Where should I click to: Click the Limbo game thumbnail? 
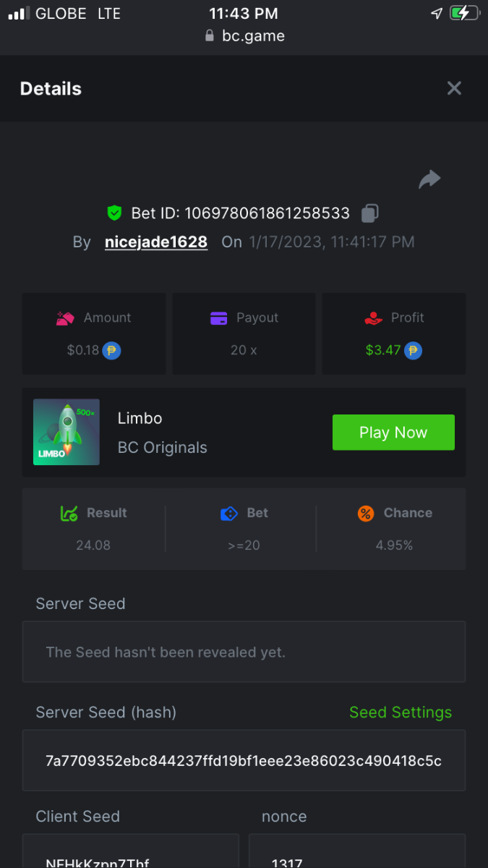pyautogui.click(x=67, y=432)
